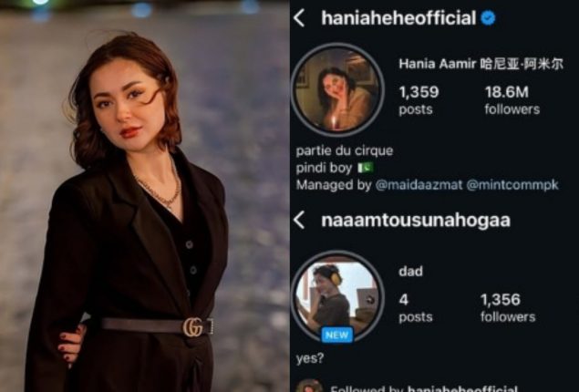Image resolution: width=579 pixels, height=392 pixels.
Task: Click the Pakistan flag emoji in bio
Action: pos(366,168)
